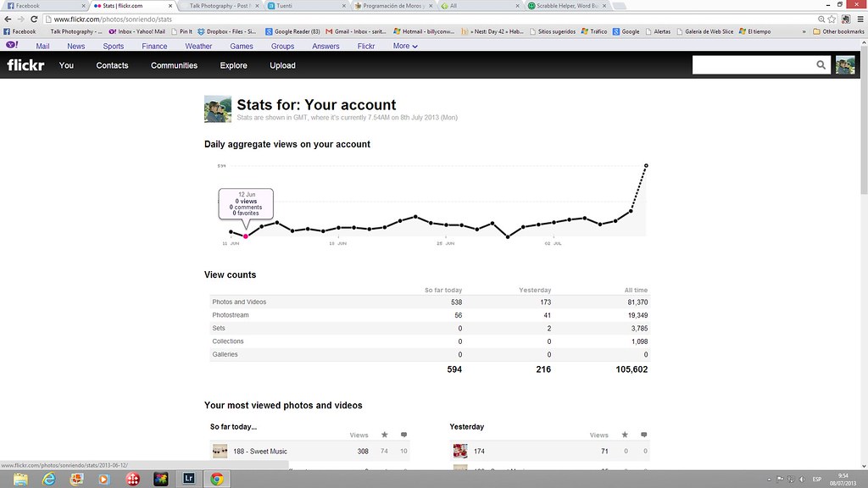Click into the Flickr search field

point(752,65)
